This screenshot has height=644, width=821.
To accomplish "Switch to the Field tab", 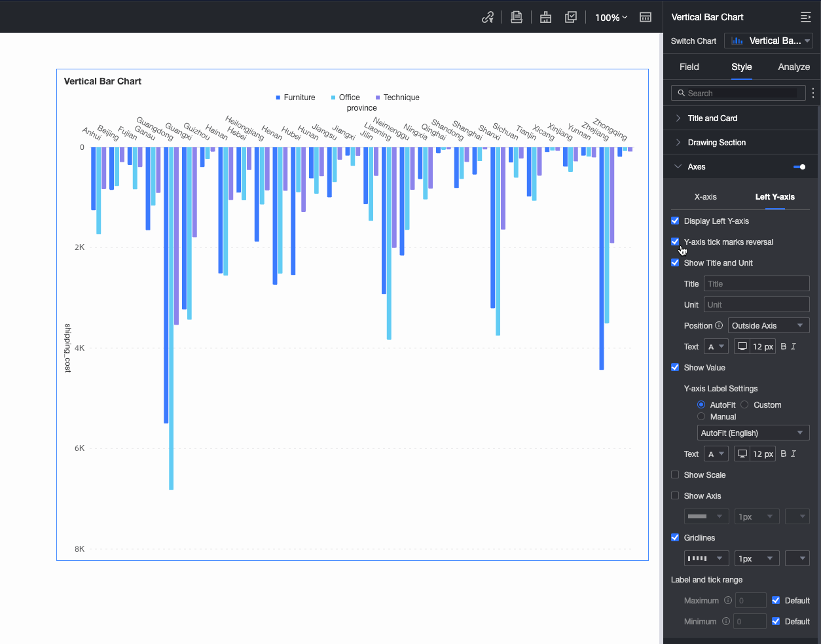I will (689, 67).
